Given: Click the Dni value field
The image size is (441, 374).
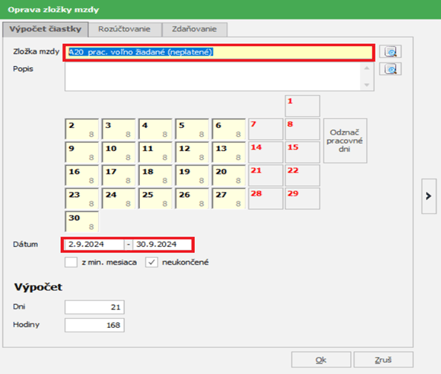Looking at the screenshot, I should [95, 307].
